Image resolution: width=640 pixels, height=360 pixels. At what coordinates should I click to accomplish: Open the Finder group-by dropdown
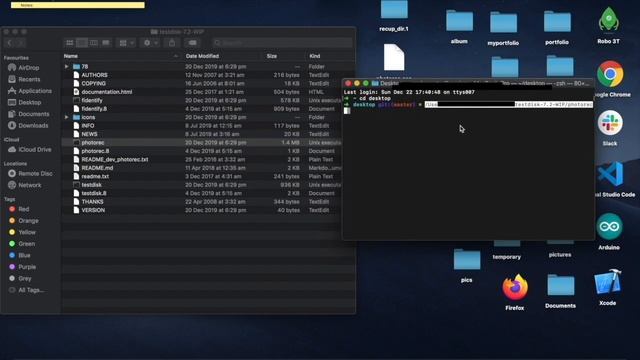126,43
